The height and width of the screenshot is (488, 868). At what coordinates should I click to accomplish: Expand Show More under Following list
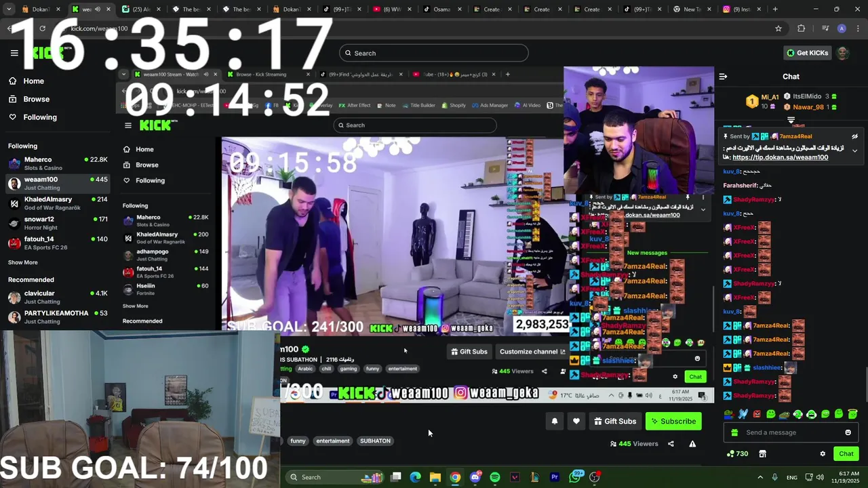click(23, 262)
